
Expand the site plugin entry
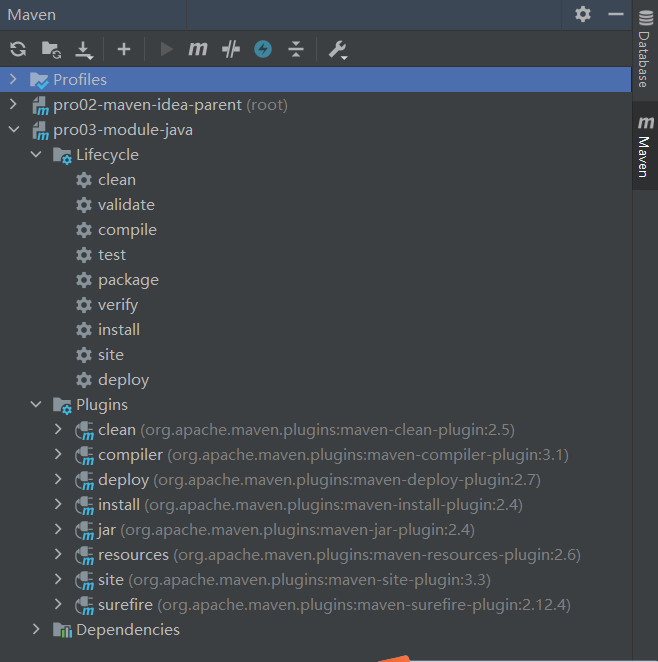58,579
